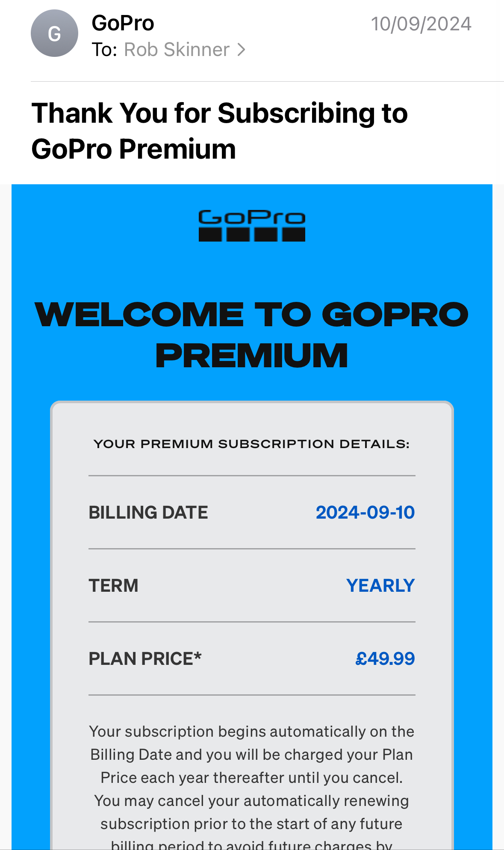Click the grey subscription details card top border
This screenshot has height=850, width=504.
pos(252,403)
